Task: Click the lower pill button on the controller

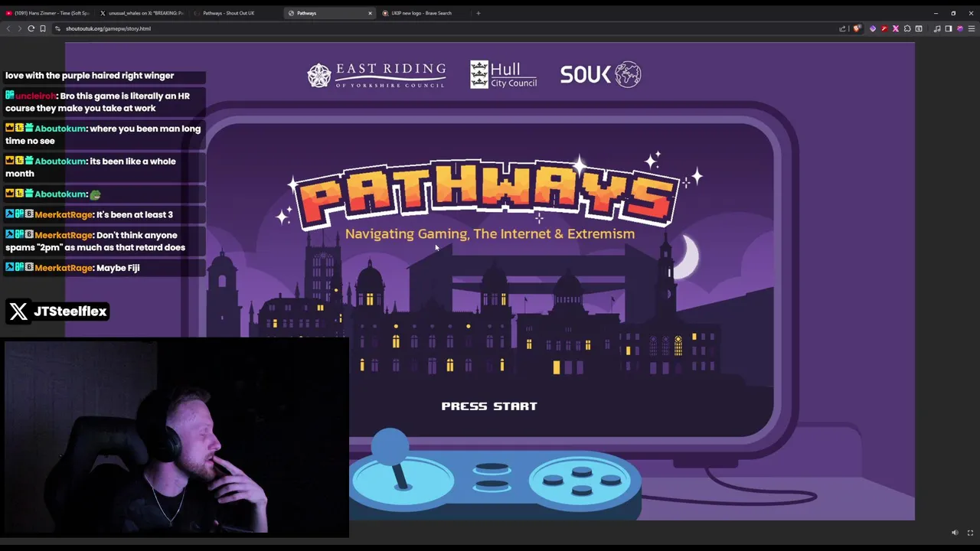Action: click(x=492, y=484)
